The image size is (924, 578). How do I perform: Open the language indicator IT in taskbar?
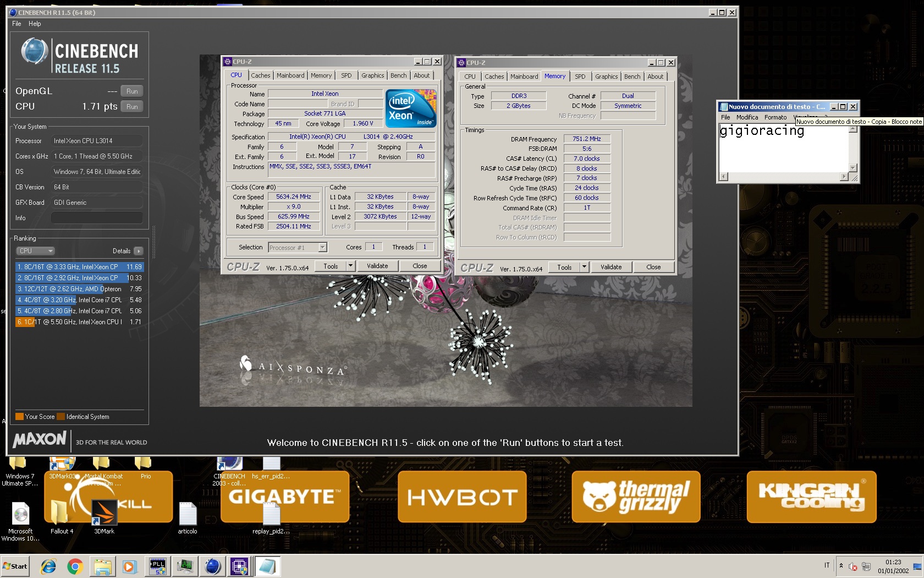827,566
